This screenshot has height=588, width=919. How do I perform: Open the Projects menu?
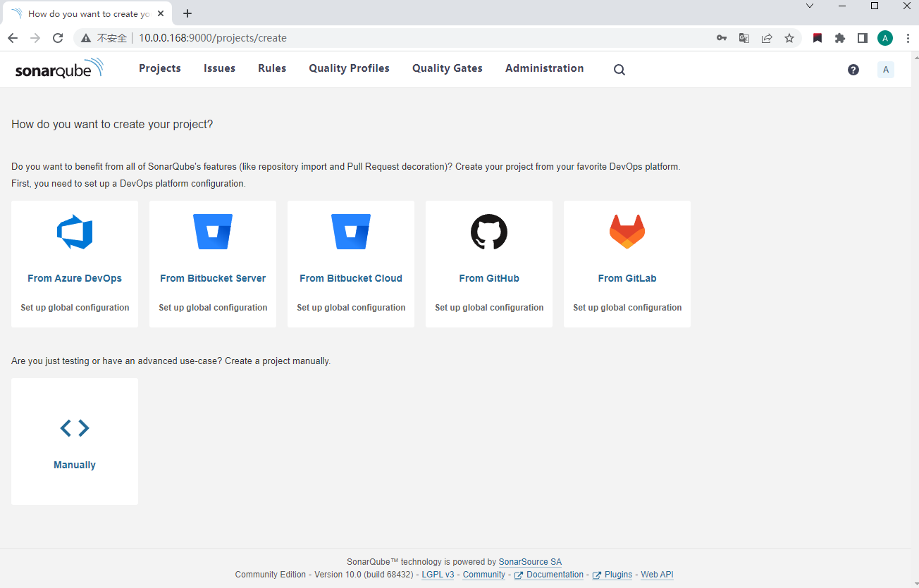160,68
